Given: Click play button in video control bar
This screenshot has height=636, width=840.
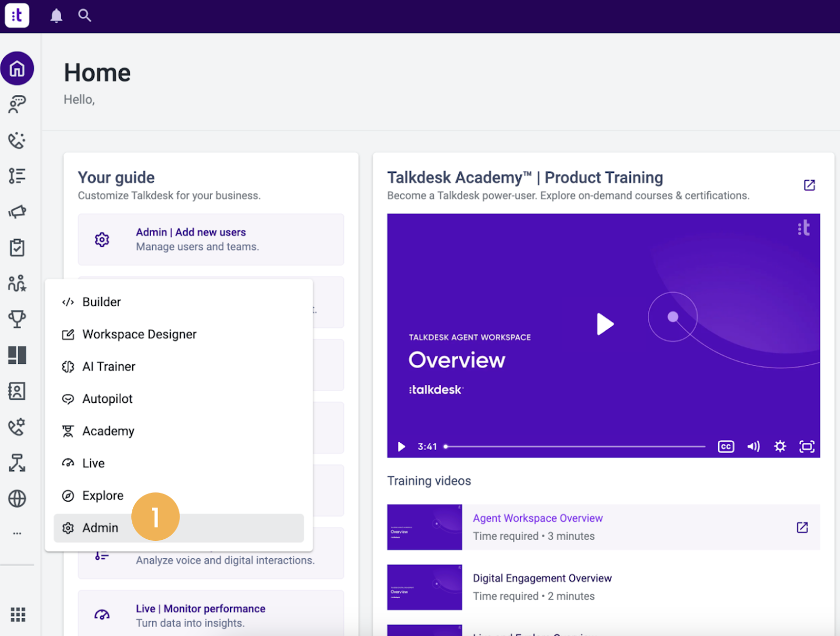Looking at the screenshot, I should tap(402, 446).
